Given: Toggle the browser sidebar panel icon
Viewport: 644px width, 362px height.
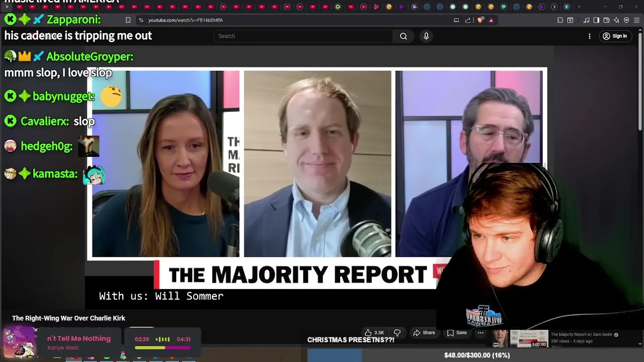Looking at the screenshot, I should click(596, 20).
